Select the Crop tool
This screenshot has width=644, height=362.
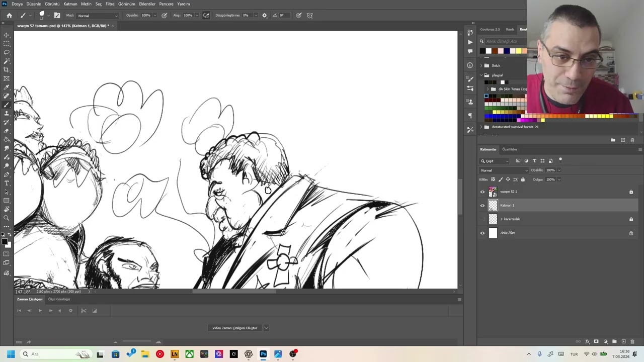click(7, 69)
